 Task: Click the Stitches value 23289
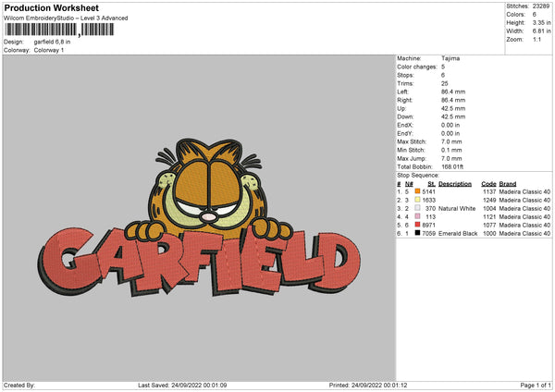tap(541, 6)
